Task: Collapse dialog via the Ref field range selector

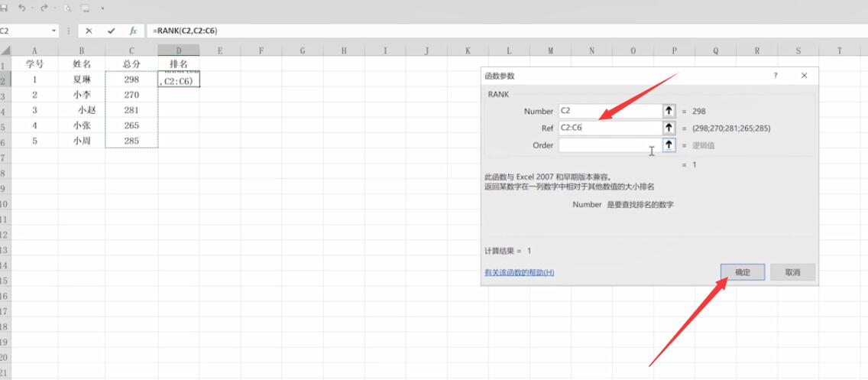Action: (x=669, y=128)
